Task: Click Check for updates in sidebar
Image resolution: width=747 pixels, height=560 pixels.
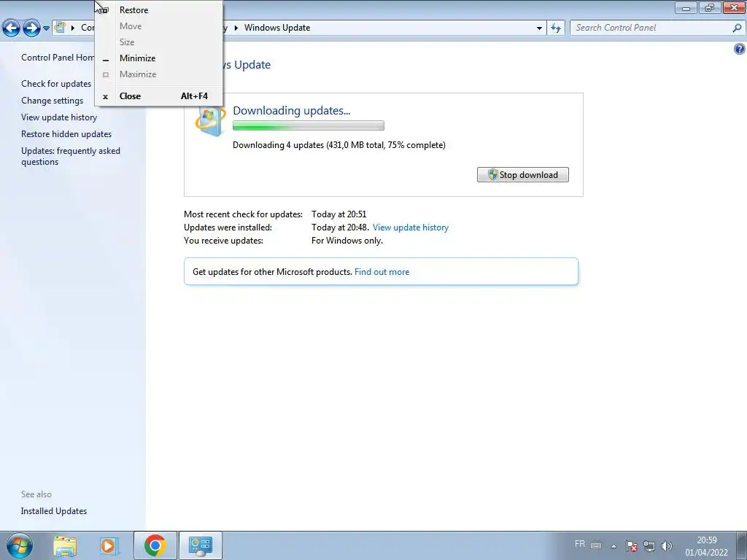Action: pyautogui.click(x=56, y=84)
